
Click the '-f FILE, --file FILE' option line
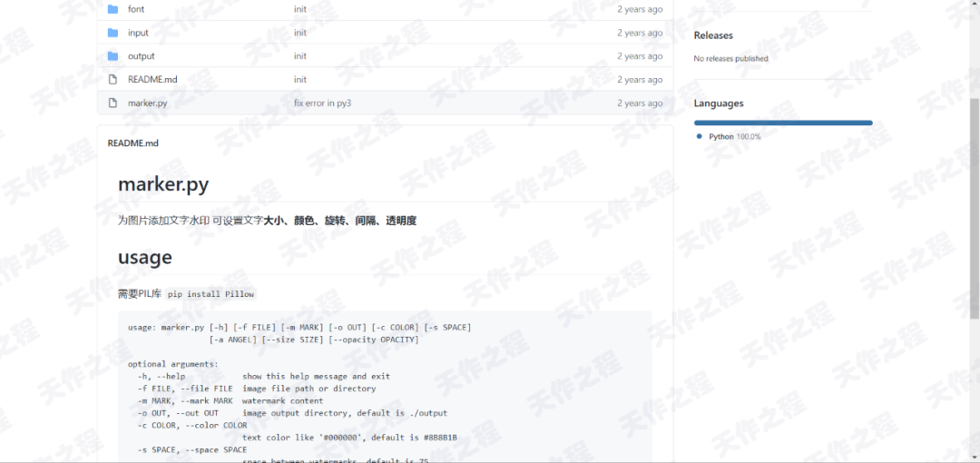pos(256,389)
